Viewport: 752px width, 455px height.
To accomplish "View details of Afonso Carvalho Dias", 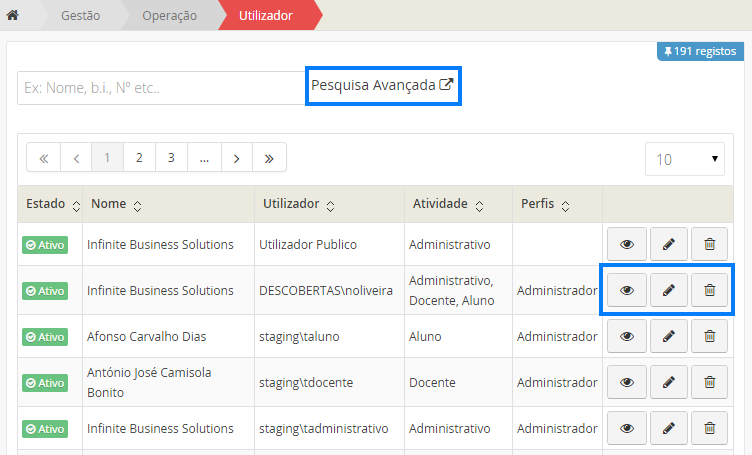I will pyautogui.click(x=627, y=337).
